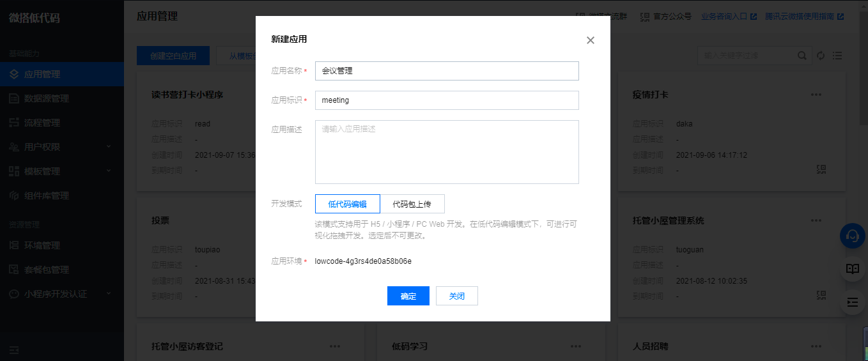This screenshot has width=868, height=361.
Task: Select 低代码编辑 development mode
Action: pos(347,204)
